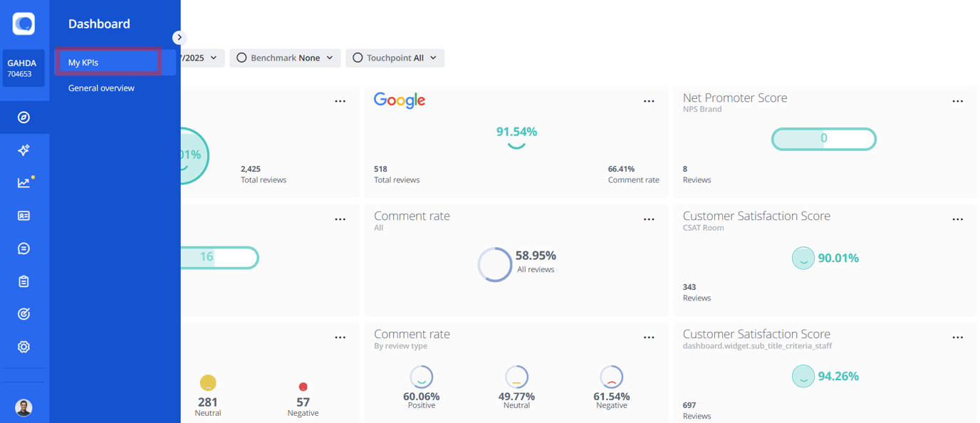
Task: Open the Benchmark None dropdown
Action: click(x=285, y=58)
